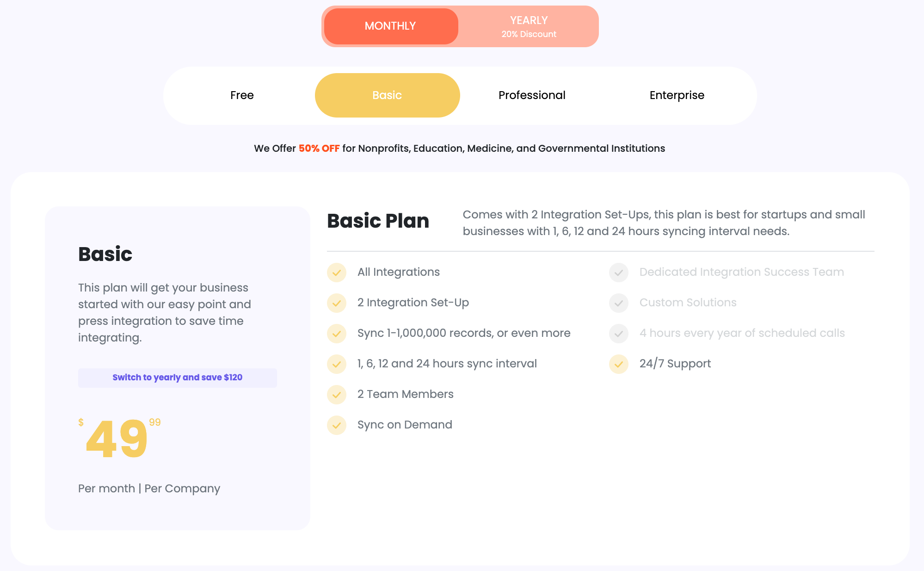Click the 49.99 price amount
924x571 pixels.
tap(120, 438)
